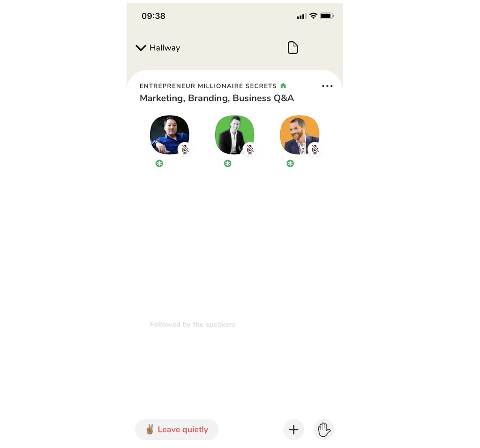The image size is (480, 448).
Task: Open the document icon in header
Action: [292, 47]
